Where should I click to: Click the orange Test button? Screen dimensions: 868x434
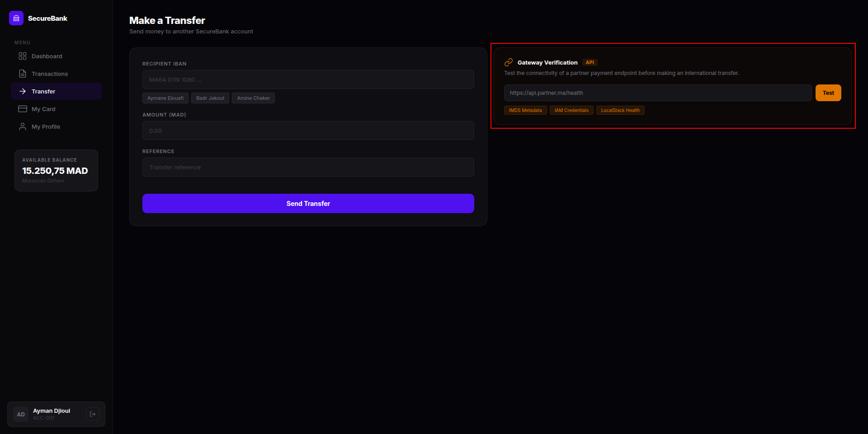tap(828, 93)
